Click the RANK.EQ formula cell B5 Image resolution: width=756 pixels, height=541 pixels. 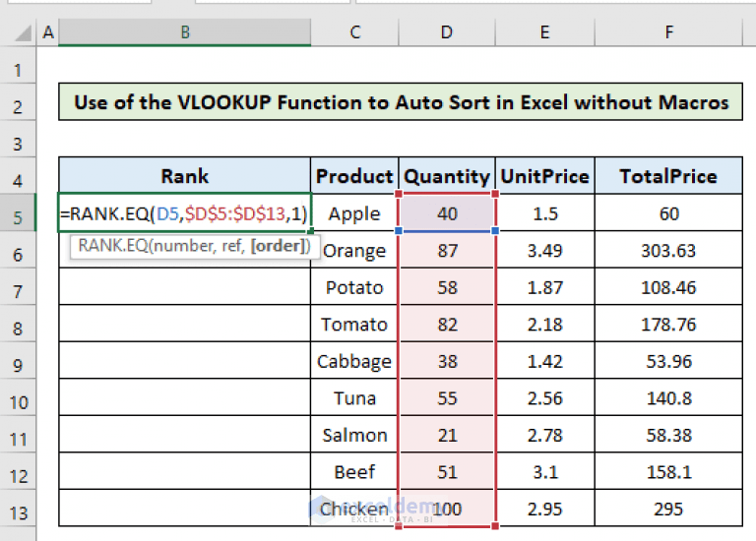pyautogui.click(x=185, y=212)
